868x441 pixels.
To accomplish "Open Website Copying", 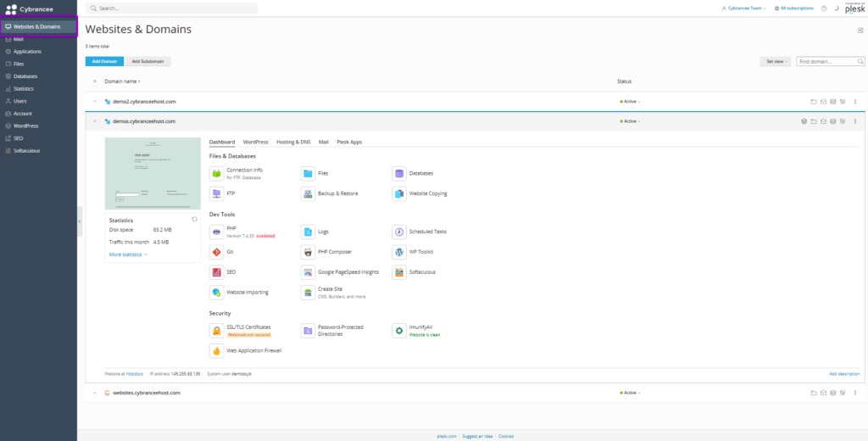I will [x=399, y=193].
